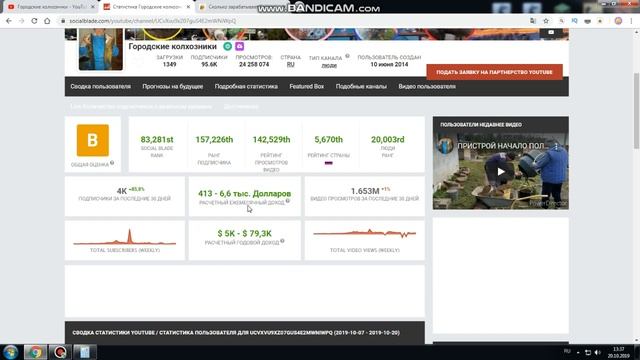The width and height of the screenshot is (640, 360).
Task: Click the translate page icon in address bar
Action: 533,21
